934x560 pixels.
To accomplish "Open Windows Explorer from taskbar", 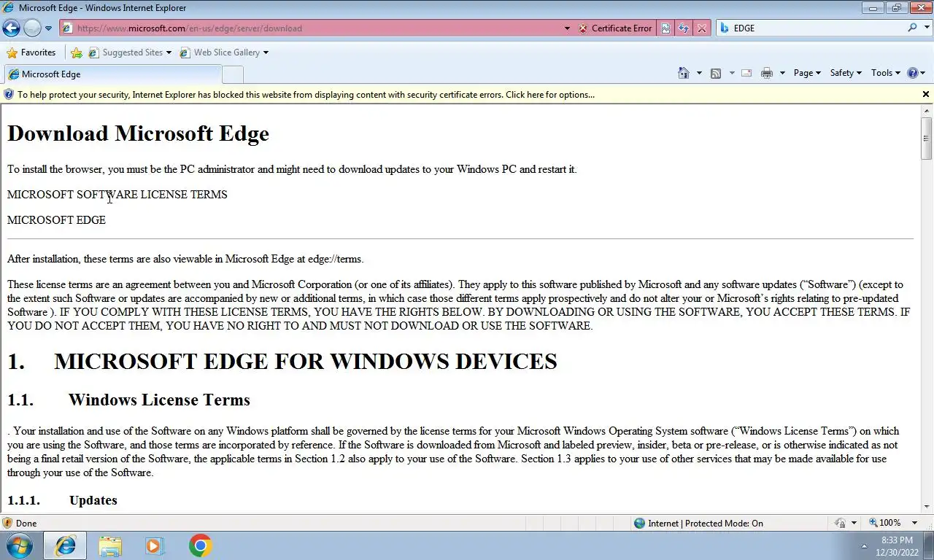I will click(110, 545).
